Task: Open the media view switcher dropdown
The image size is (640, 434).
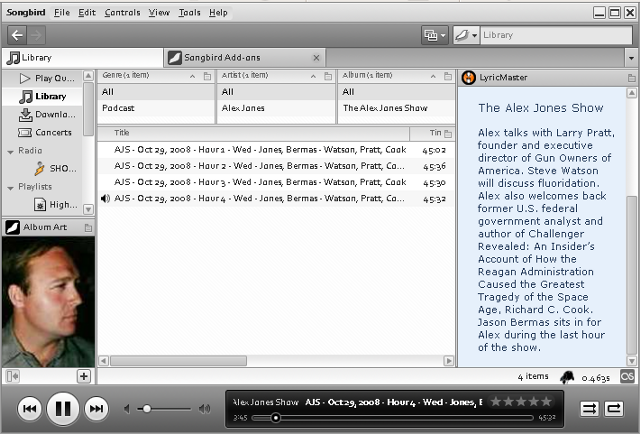Action: [435, 36]
